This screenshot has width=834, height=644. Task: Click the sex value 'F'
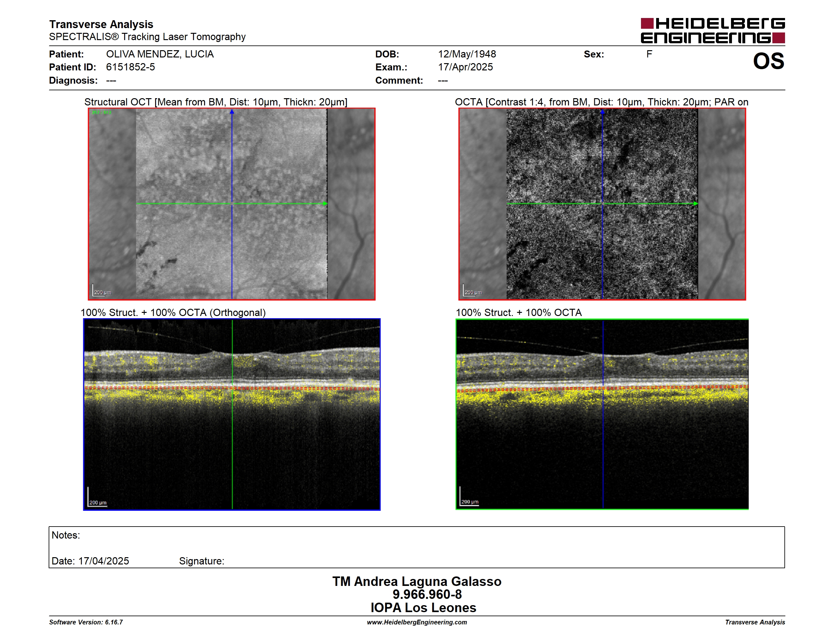pyautogui.click(x=649, y=54)
